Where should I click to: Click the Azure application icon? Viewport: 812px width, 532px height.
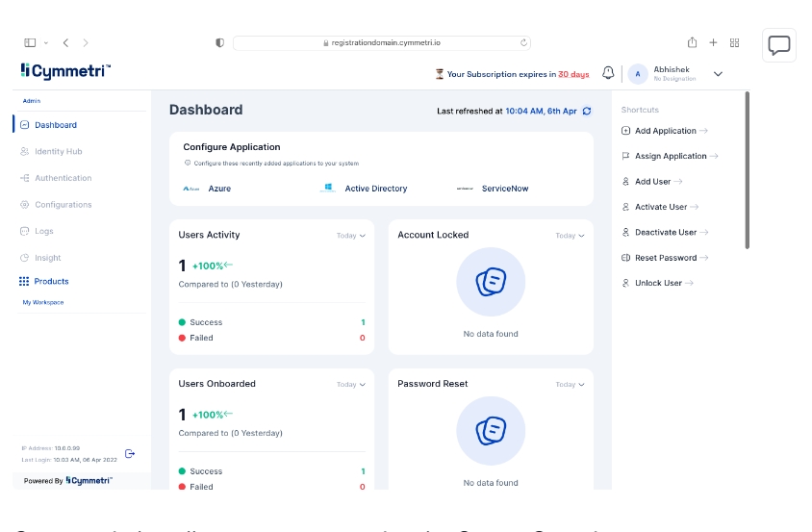tap(191, 189)
